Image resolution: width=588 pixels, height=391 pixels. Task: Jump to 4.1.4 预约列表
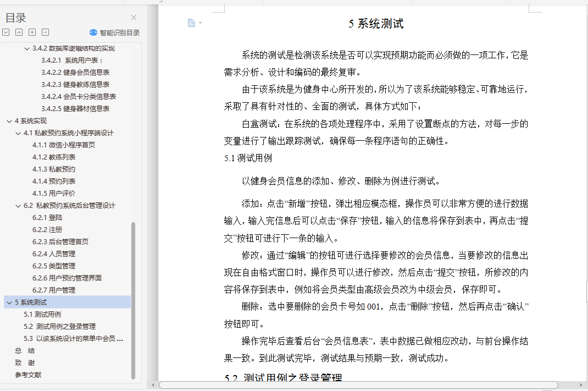54,181
